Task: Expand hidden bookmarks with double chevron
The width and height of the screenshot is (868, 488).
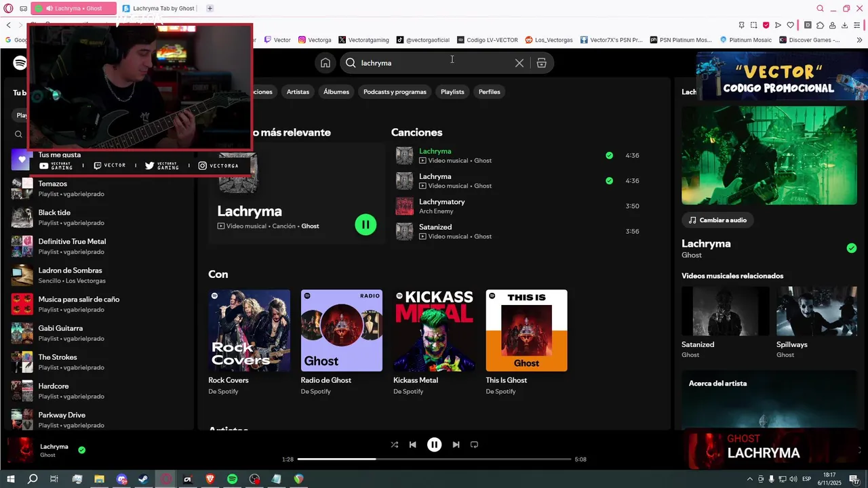Action: 859,40
